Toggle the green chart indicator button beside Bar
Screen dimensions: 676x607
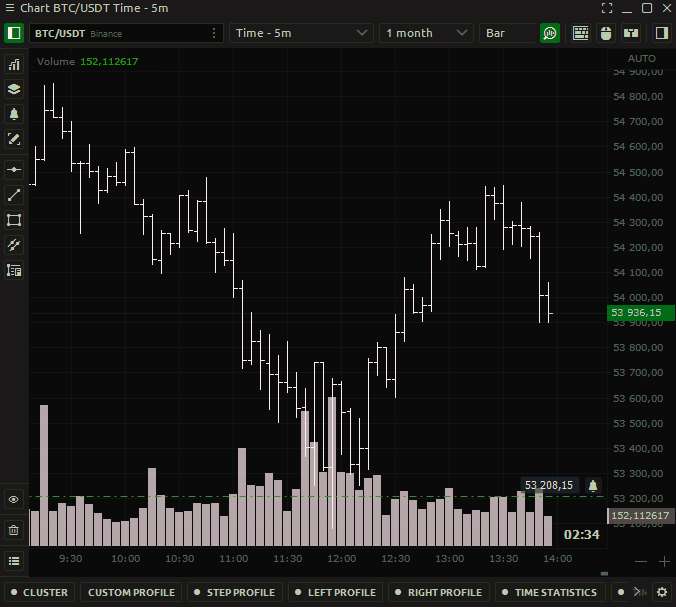(550, 33)
